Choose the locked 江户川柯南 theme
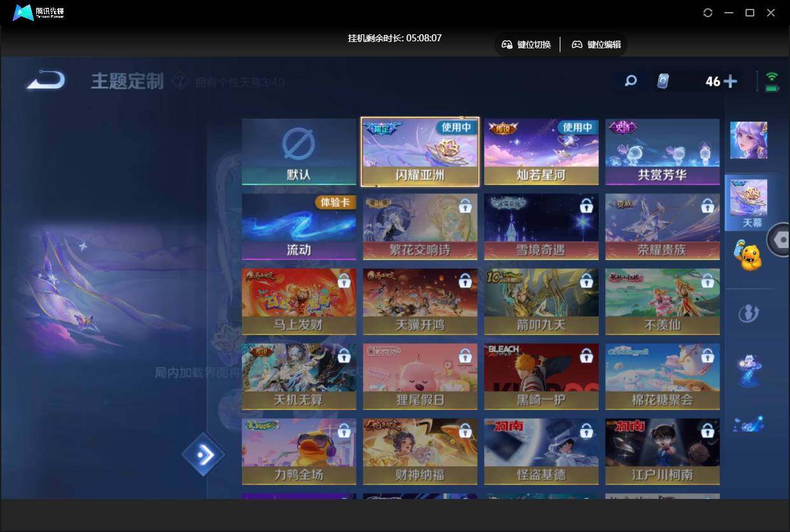Viewport: 790px width, 532px height. click(x=663, y=452)
